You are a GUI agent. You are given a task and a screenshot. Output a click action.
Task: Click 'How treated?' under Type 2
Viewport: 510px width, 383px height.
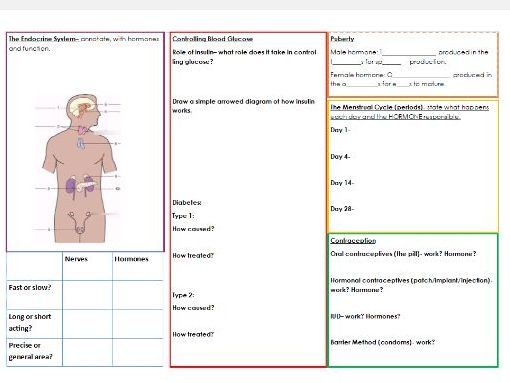(193, 334)
